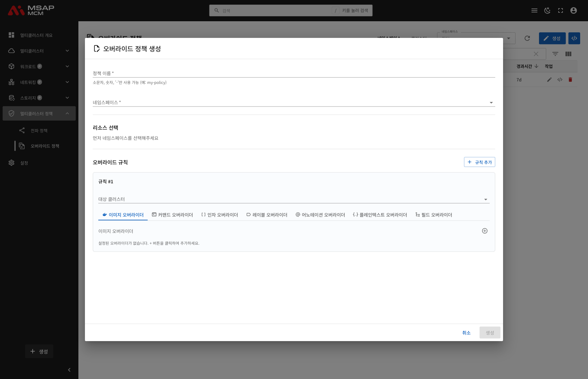Click the edit pencil icon in the 7d row
This screenshot has height=379, width=588.
549,80
